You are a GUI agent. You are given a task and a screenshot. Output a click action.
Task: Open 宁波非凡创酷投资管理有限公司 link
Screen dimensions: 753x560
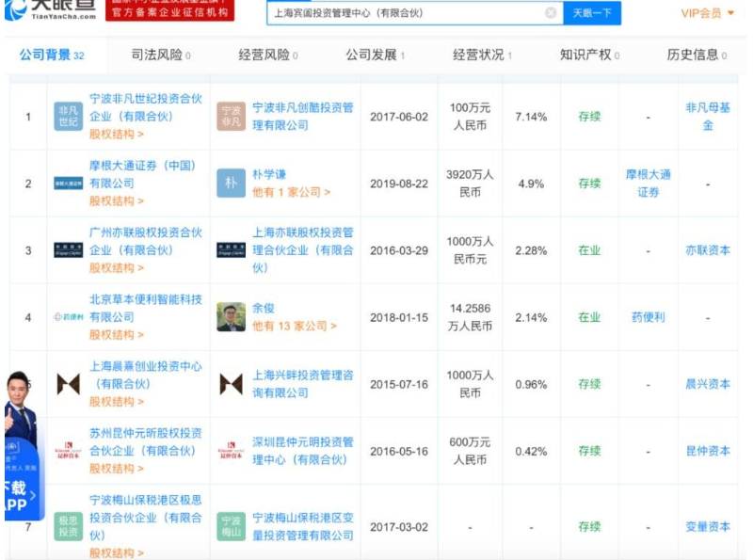click(303, 116)
